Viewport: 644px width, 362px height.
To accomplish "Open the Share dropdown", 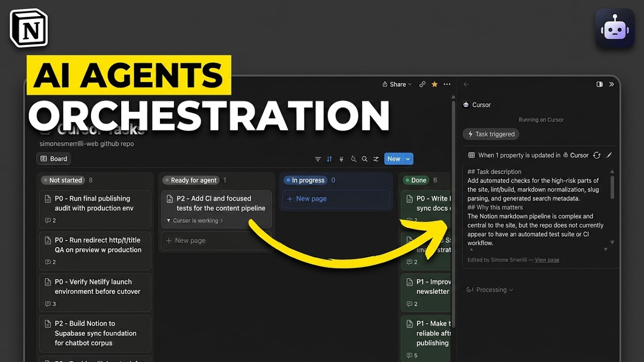I will [397, 84].
